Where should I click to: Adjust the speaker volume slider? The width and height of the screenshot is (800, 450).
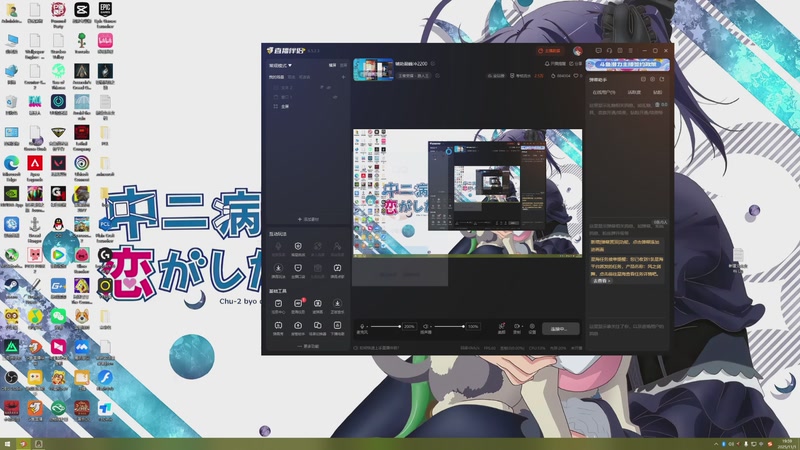(449, 327)
